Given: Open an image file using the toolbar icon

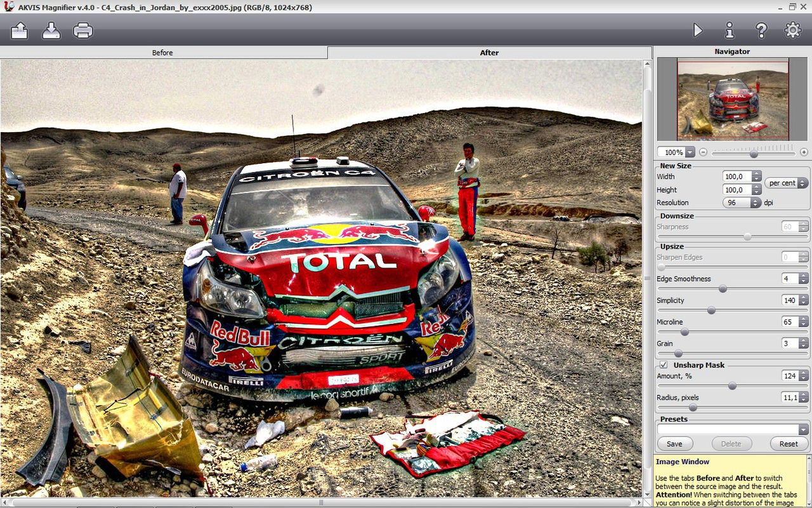Looking at the screenshot, I should click(x=20, y=30).
